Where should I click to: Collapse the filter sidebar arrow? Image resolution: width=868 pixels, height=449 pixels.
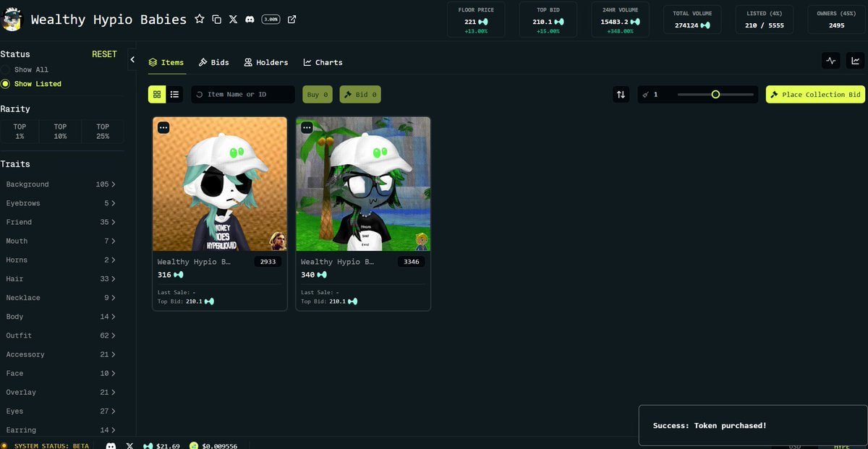click(x=132, y=60)
